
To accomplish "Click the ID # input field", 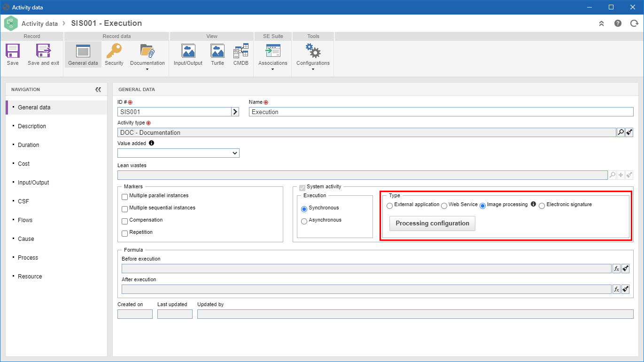I will coord(174,112).
